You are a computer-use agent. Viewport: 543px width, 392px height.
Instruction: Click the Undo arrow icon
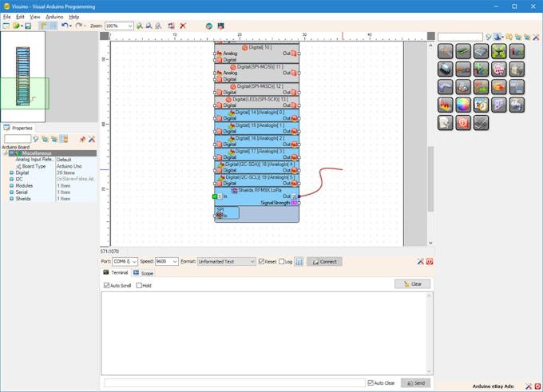65,26
